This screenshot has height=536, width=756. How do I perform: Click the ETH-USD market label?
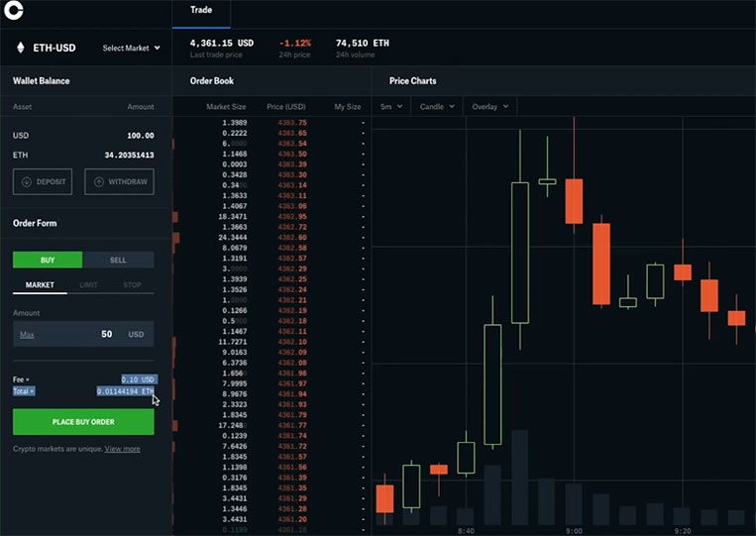pyautogui.click(x=54, y=48)
